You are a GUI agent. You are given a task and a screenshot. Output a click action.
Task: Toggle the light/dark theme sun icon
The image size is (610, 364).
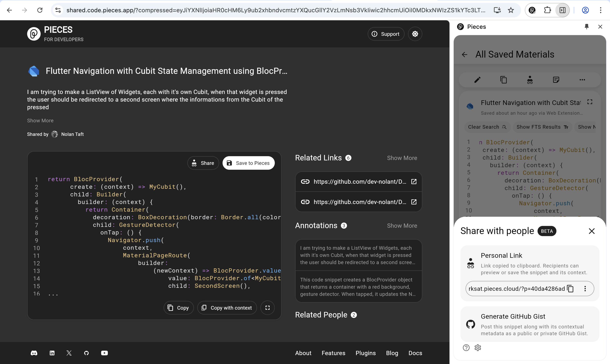point(415,34)
